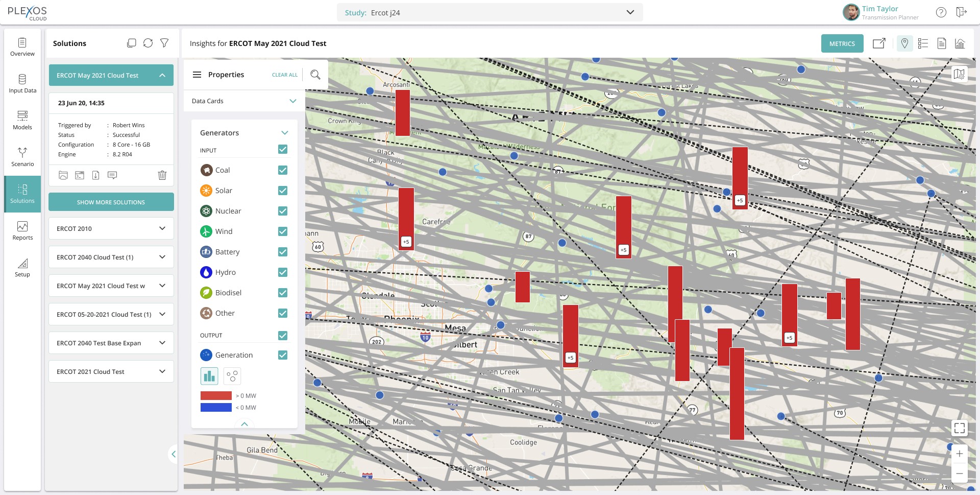Toggle the INPUT generators checkbox
This screenshot has width=980, height=495.
pos(283,149)
